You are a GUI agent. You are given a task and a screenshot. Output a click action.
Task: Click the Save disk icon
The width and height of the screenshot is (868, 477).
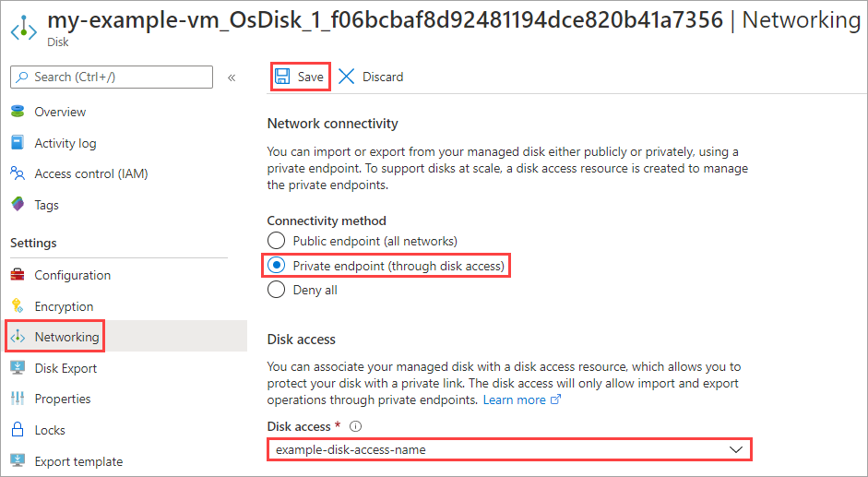tap(282, 77)
